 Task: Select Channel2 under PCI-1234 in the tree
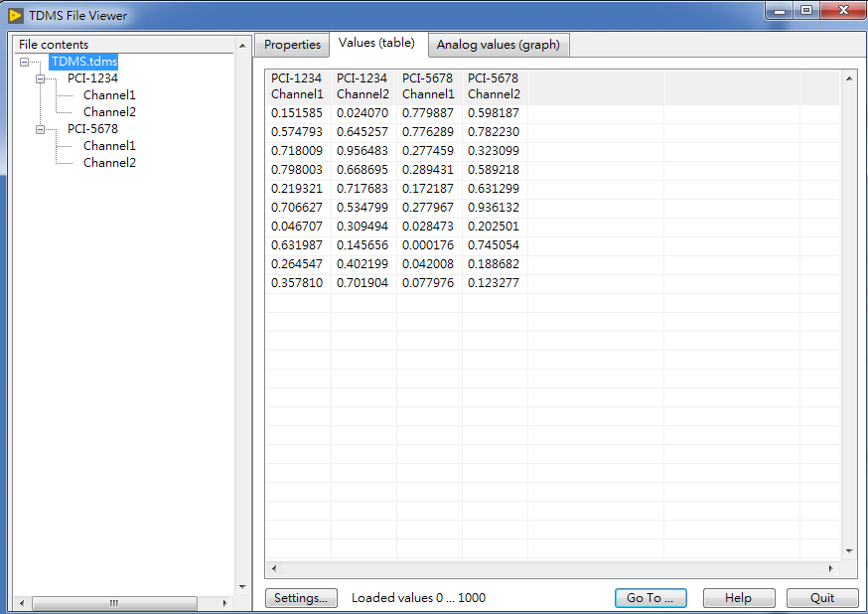[x=109, y=111]
